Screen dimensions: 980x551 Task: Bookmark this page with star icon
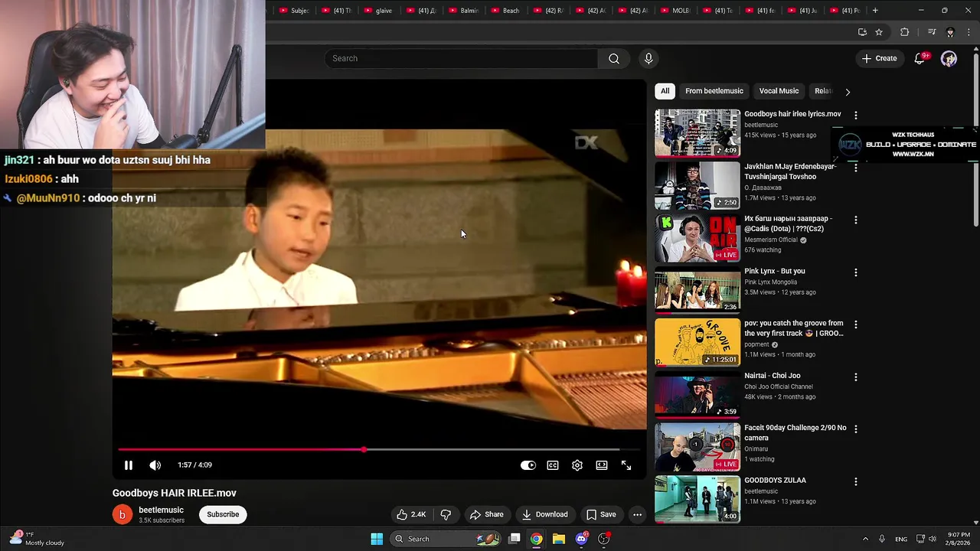[x=879, y=32]
